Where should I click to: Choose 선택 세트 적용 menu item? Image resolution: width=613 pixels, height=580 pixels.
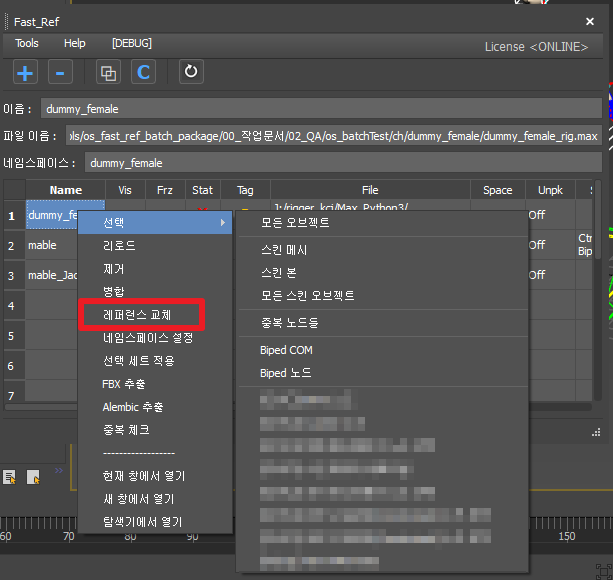tap(155, 361)
